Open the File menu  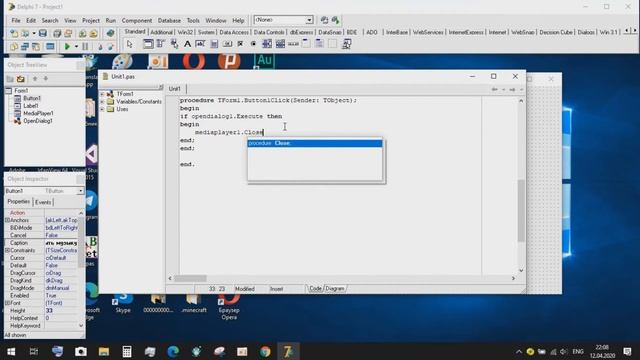click(16, 20)
